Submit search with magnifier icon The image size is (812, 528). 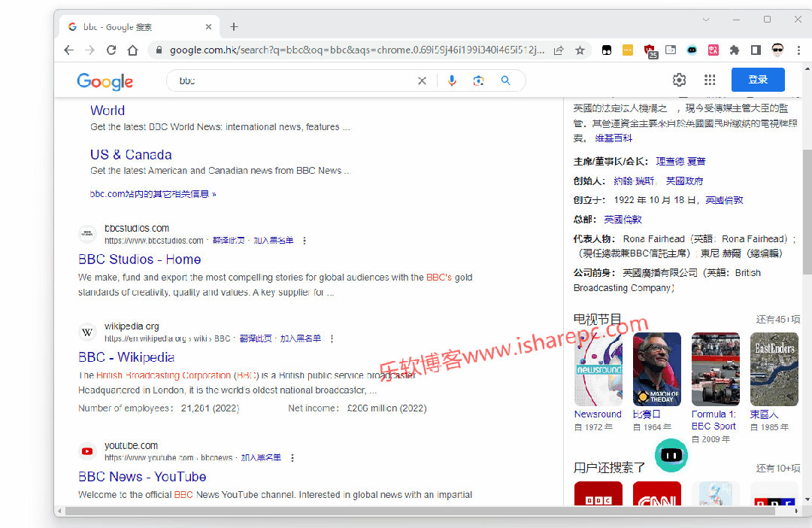click(505, 80)
